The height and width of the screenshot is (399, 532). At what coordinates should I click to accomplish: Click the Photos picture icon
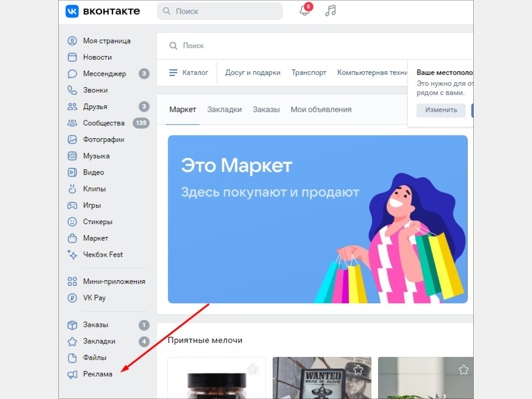[x=72, y=140]
